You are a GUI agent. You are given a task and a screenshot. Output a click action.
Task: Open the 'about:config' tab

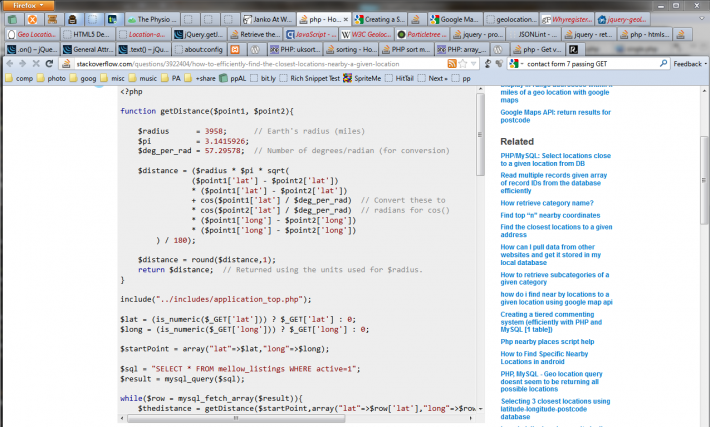coord(199,49)
